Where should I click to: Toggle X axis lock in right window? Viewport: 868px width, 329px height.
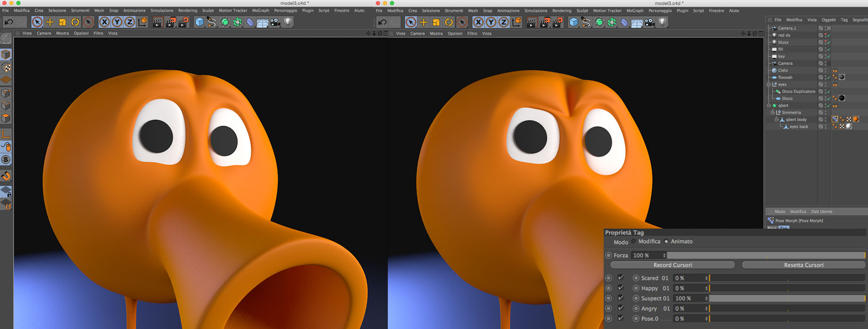[x=478, y=22]
